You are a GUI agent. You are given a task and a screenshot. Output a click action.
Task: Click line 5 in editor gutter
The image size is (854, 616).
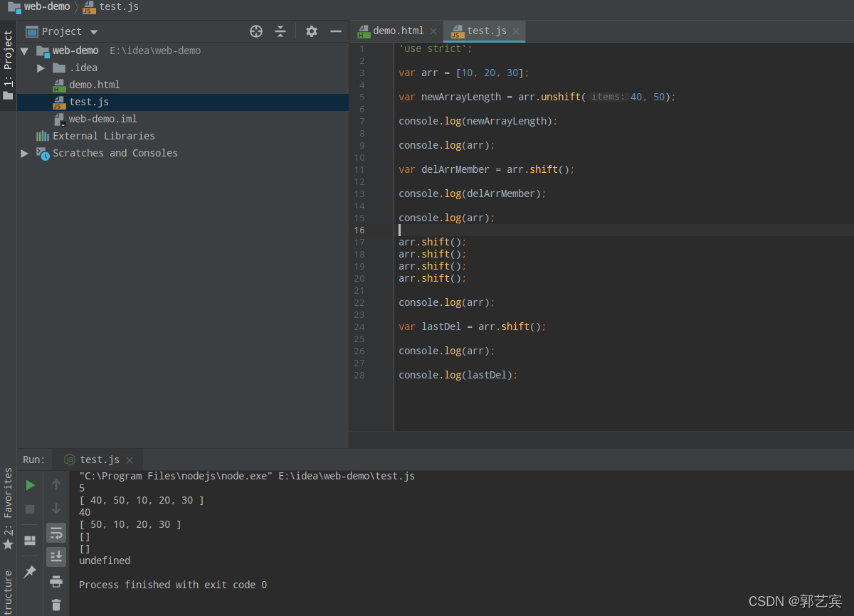362,97
